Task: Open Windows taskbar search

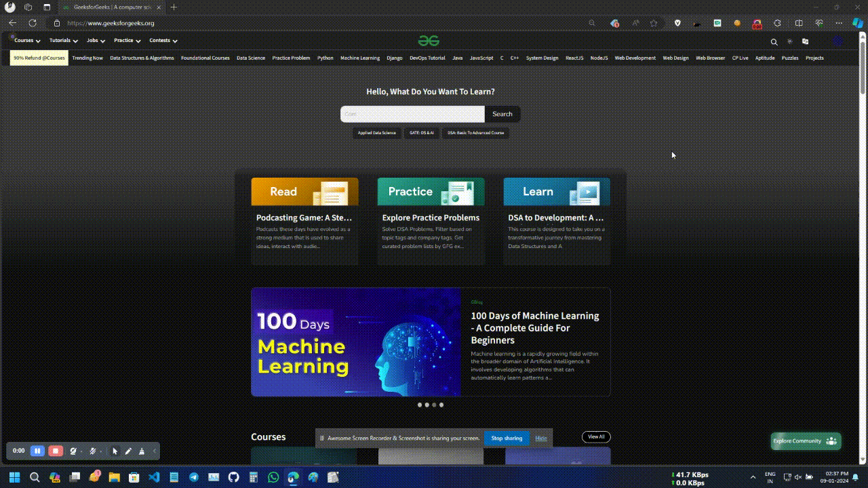Action: [x=35, y=477]
